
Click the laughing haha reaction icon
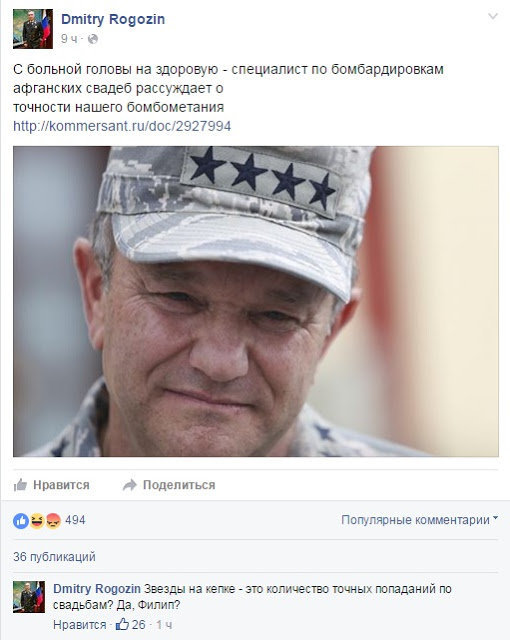37,520
